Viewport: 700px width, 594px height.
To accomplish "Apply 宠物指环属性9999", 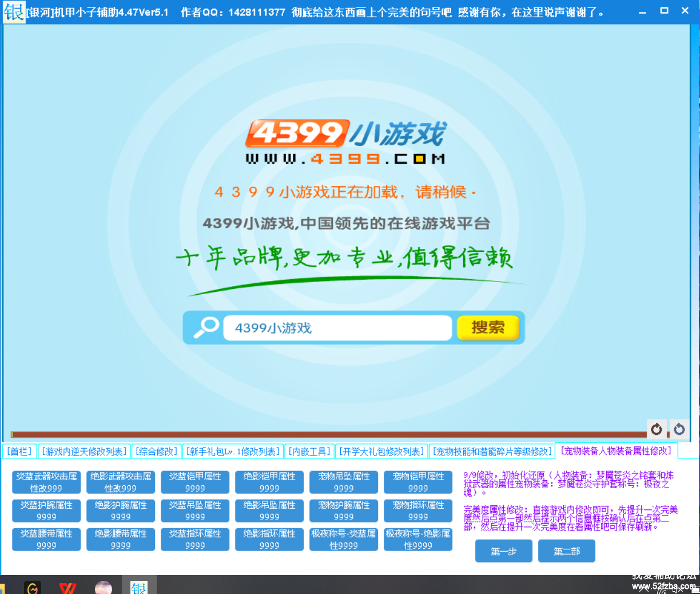I will click(418, 510).
